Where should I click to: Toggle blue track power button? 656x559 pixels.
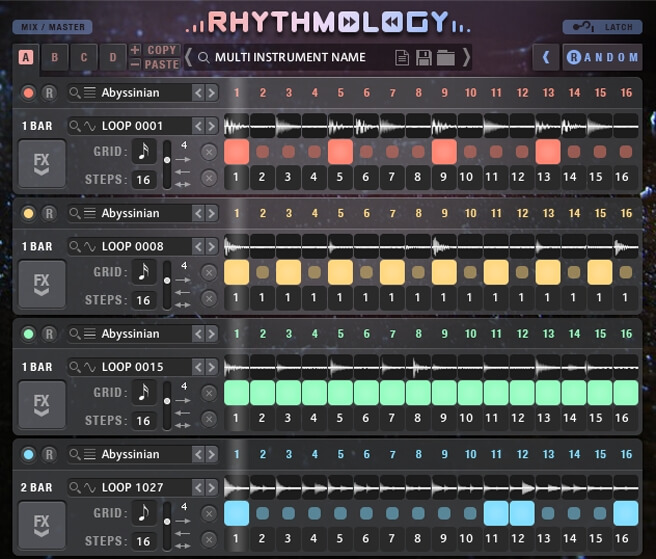pos(28,454)
